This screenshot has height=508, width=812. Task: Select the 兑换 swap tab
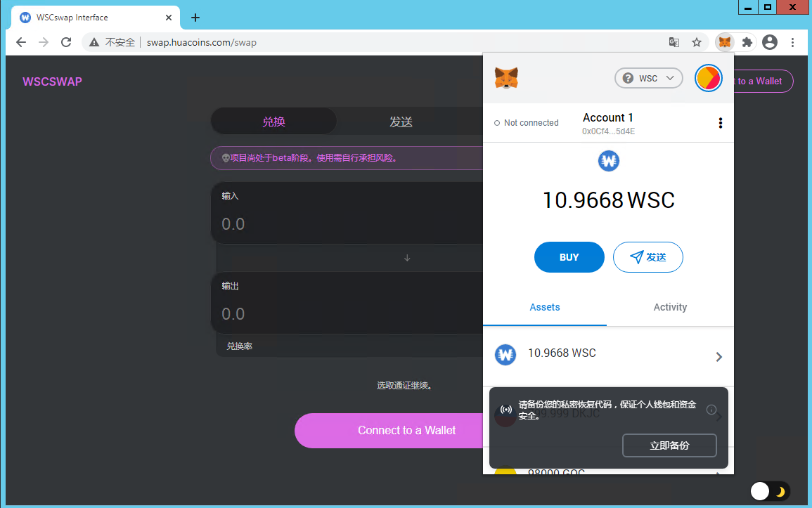(273, 122)
